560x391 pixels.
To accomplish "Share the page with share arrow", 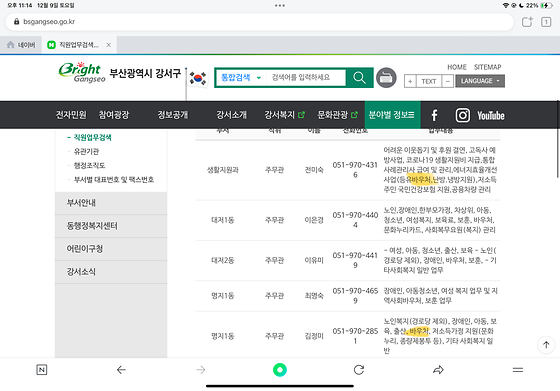I will click(x=438, y=370).
